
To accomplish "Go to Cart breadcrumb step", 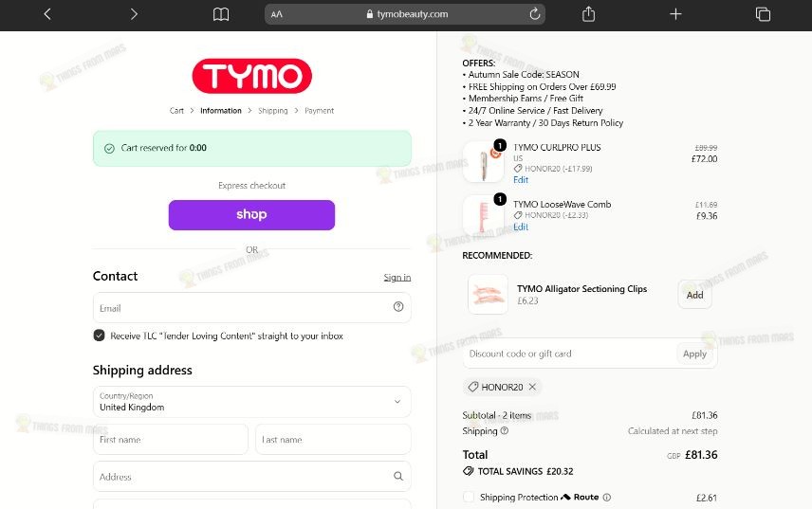I will coord(176,111).
